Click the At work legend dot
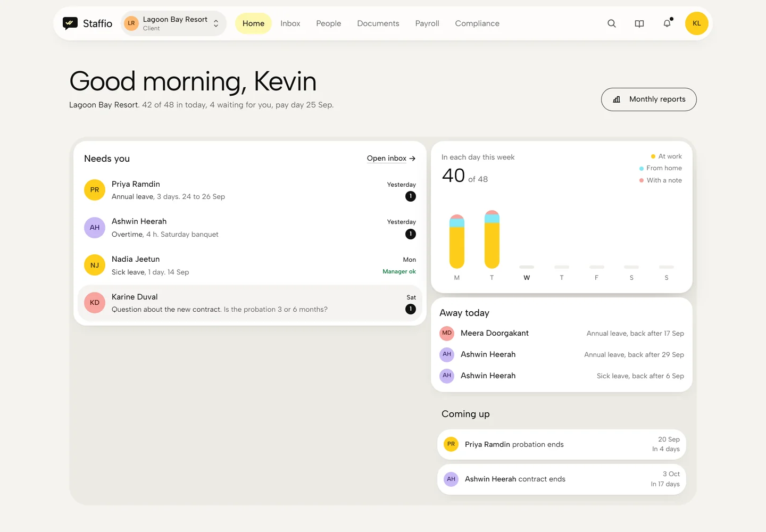The width and height of the screenshot is (766, 532). (x=653, y=156)
